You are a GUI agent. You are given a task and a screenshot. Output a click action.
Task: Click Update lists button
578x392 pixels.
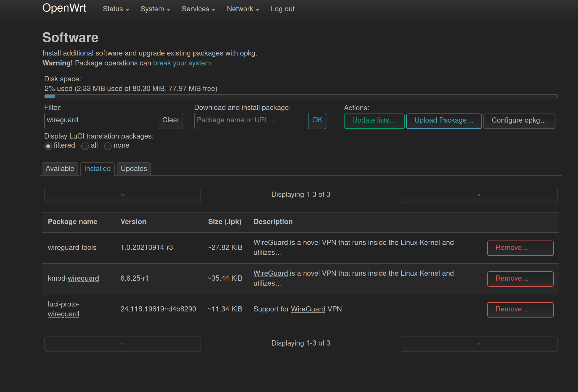374,121
